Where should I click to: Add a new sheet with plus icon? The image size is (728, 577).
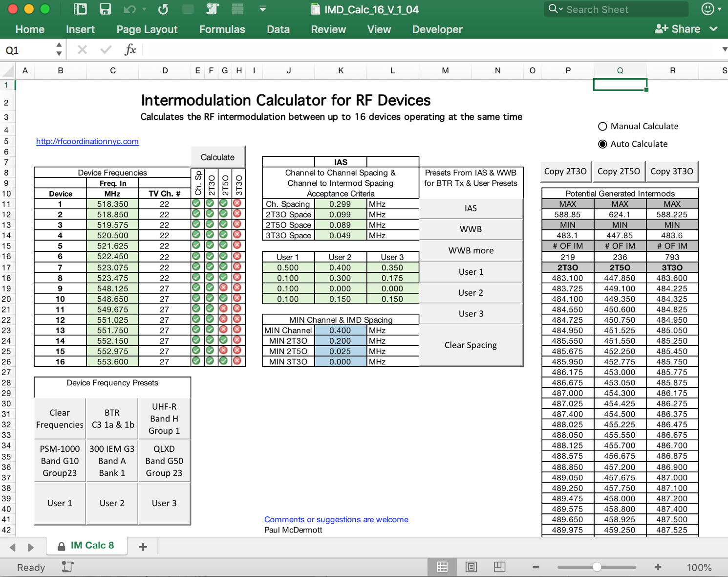pyautogui.click(x=143, y=547)
